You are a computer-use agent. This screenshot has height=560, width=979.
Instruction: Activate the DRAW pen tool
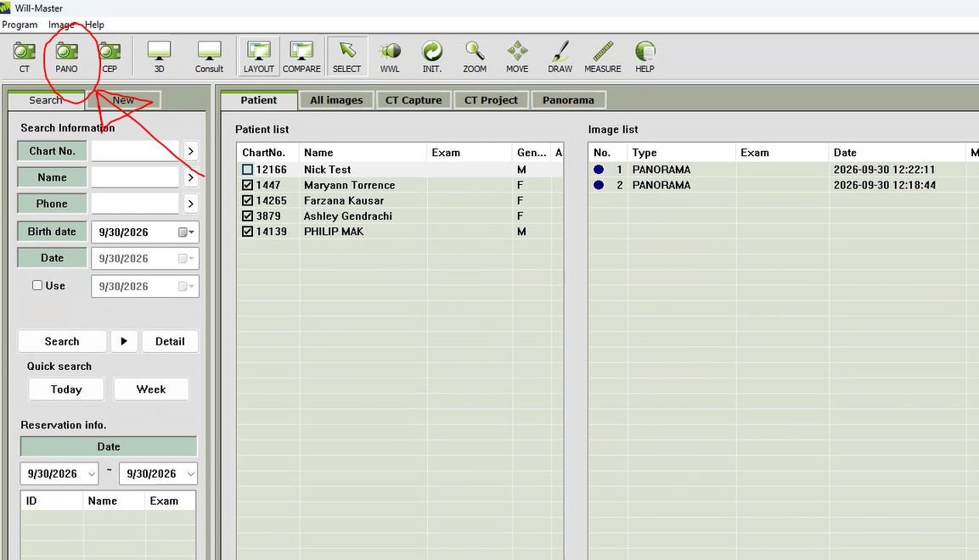click(560, 57)
